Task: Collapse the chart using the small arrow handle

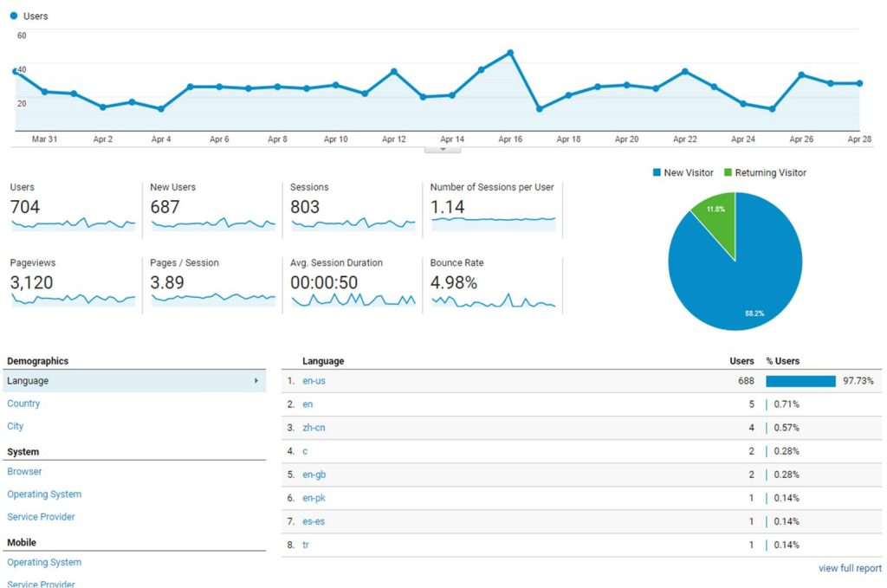Action: coord(443,149)
